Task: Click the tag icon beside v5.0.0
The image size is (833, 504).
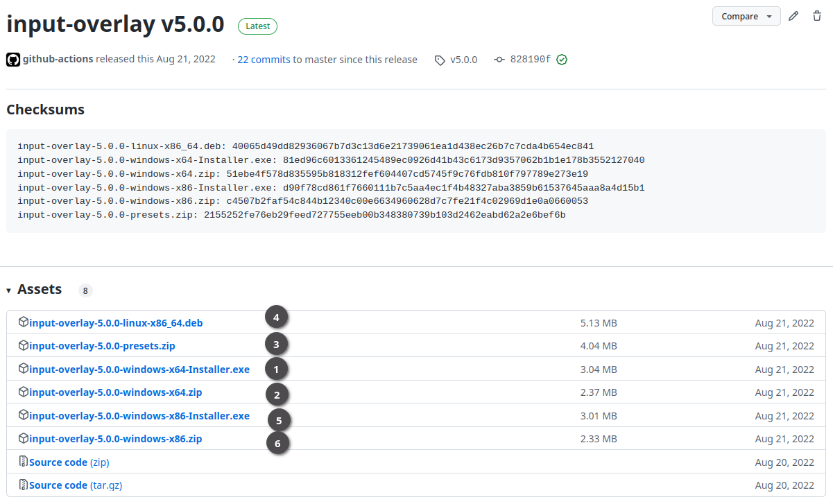Action: click(x=440, y=60)
